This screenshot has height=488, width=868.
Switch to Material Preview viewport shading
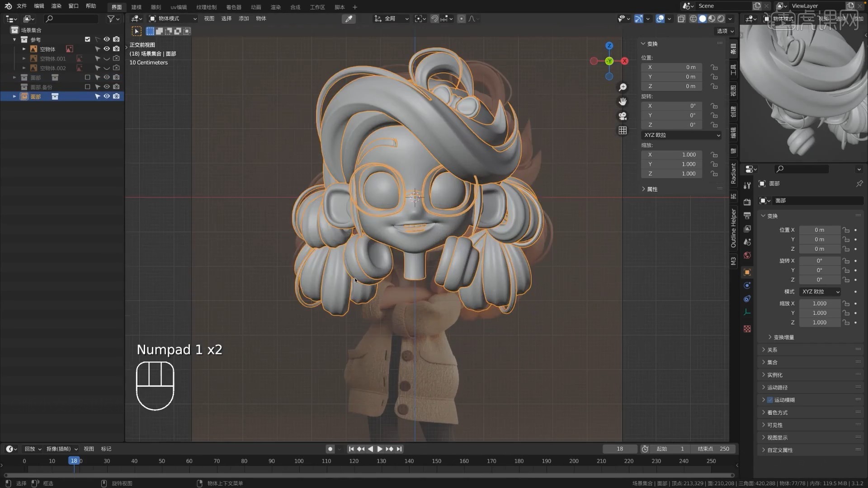pos(711,19)
